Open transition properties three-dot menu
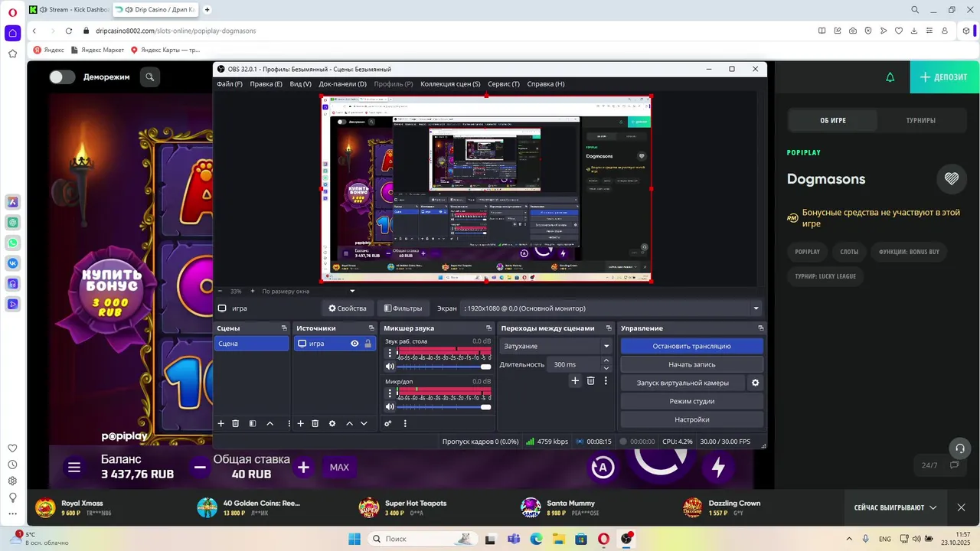Screen dimensions: 980x551 point(606,380)
